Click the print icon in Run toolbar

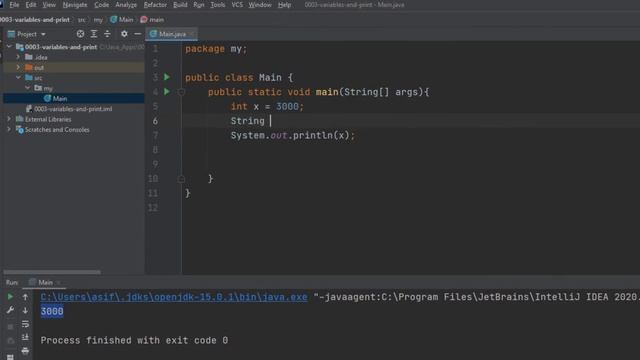25,351
